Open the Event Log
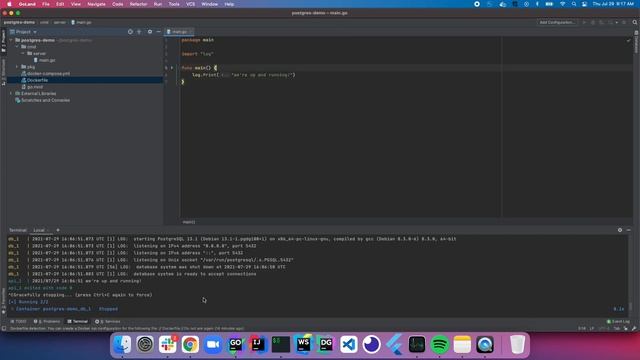Image resolution: width=640 pixels, height=360 pixels. (618, 322)
